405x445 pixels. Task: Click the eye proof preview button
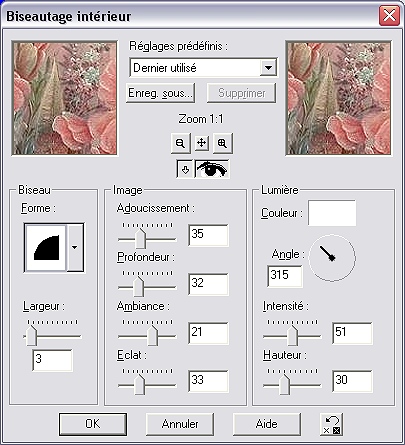point(212,169)
